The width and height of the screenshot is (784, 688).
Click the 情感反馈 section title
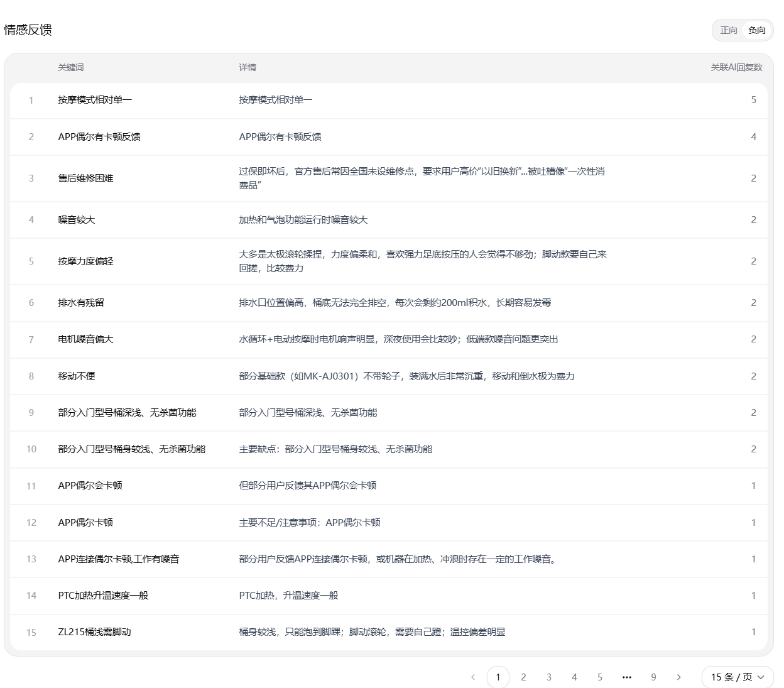click(x=28, y=30)
